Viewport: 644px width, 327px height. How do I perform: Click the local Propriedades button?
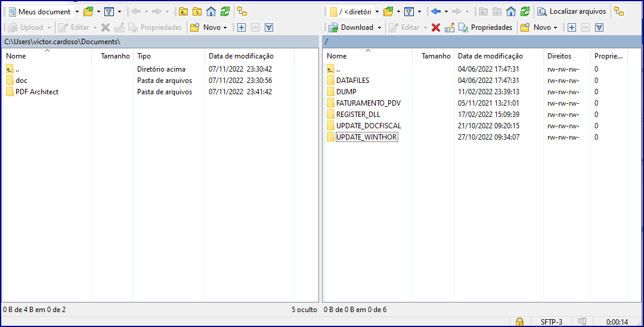coord(155,27)
